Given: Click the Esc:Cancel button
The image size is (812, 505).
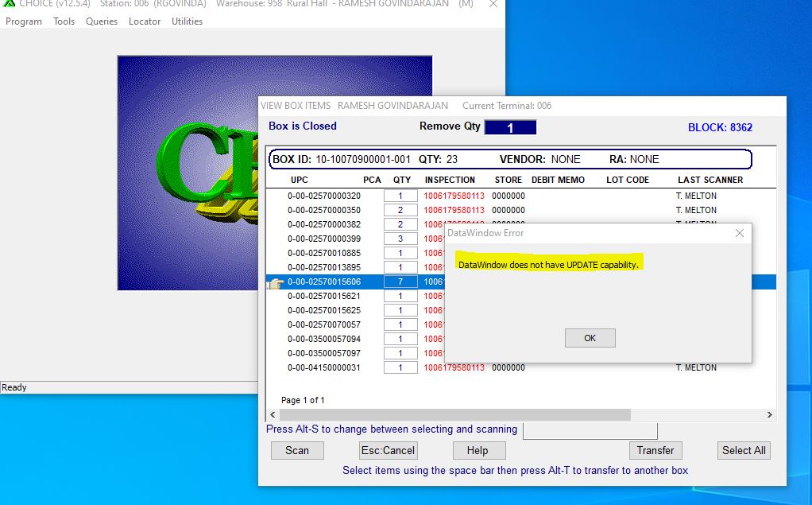Looking at the screenshot, I should [388, 450].
